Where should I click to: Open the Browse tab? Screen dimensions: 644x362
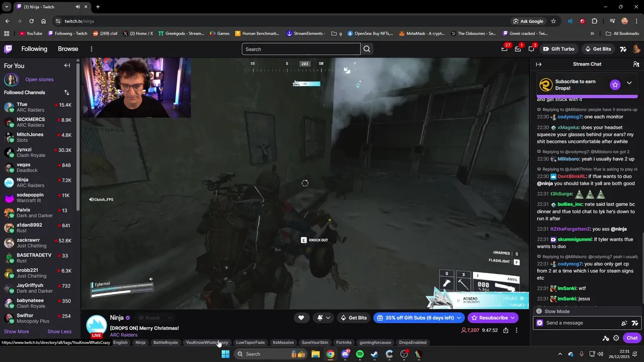pyautogui.click(x=68, y=49)
